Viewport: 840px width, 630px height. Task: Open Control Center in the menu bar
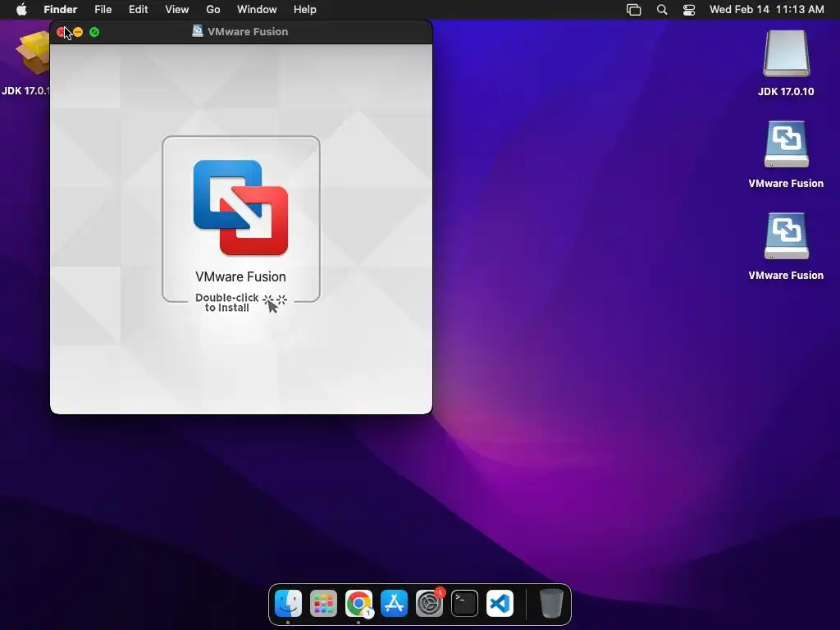click(689, 10)
